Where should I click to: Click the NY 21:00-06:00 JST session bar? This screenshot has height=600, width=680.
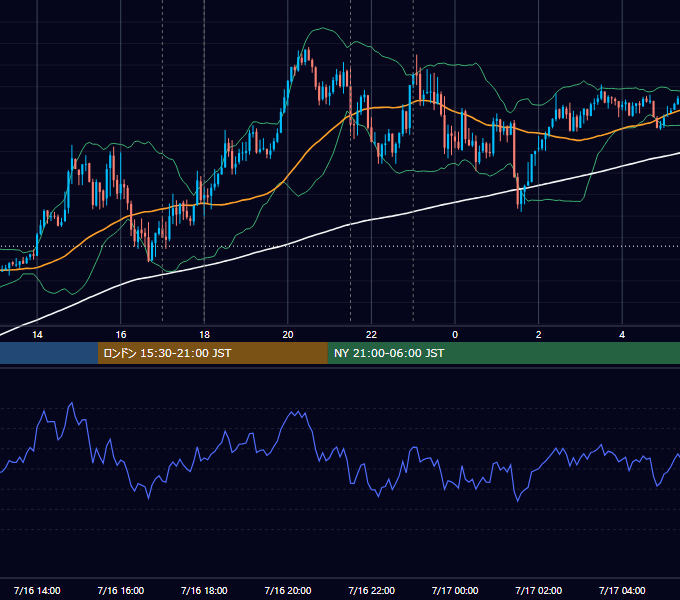(503, 353)
